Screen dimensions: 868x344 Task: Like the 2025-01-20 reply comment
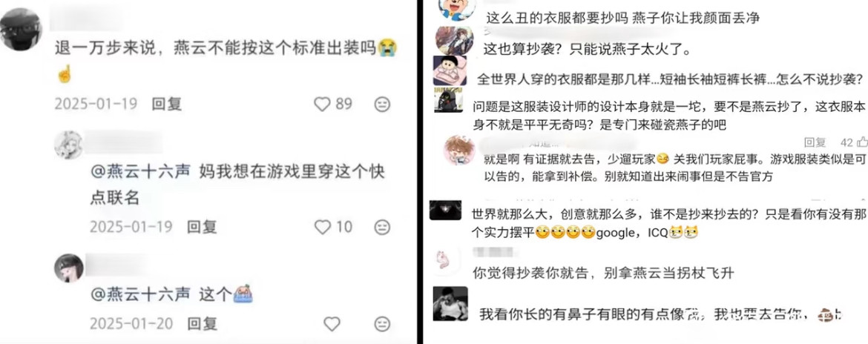click(332, 323)
